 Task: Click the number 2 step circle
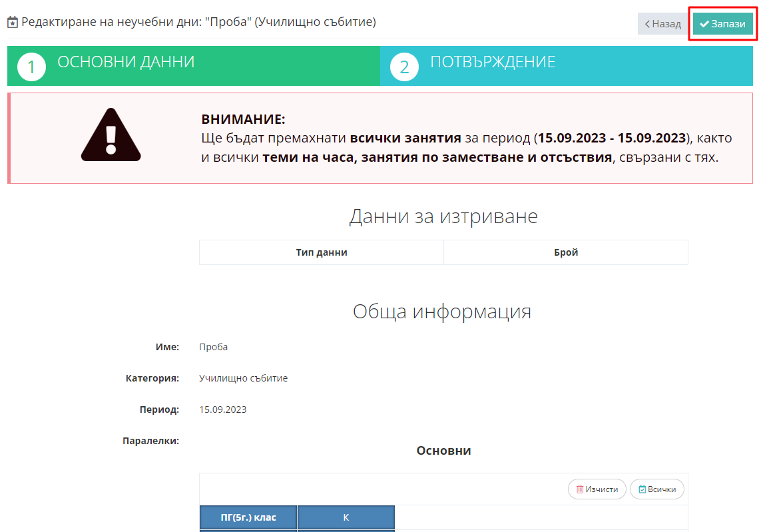pos(404,67)
